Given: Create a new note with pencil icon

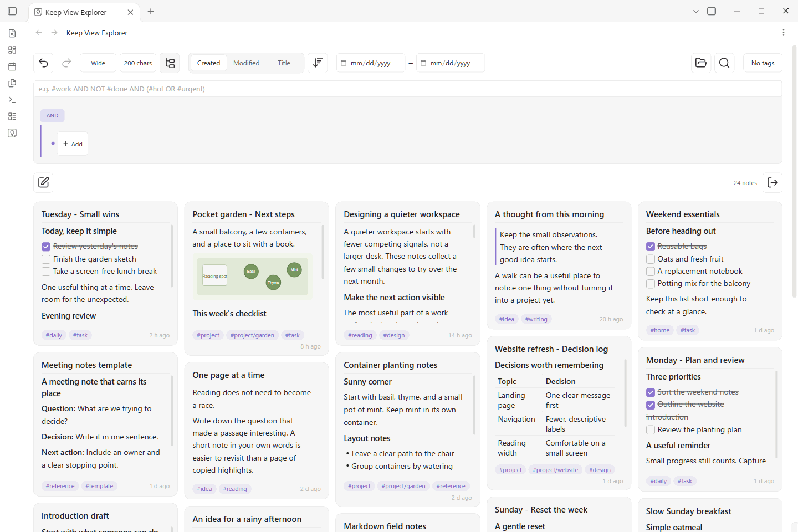Looking at the screenshot, I should click(x=43, y=182).
